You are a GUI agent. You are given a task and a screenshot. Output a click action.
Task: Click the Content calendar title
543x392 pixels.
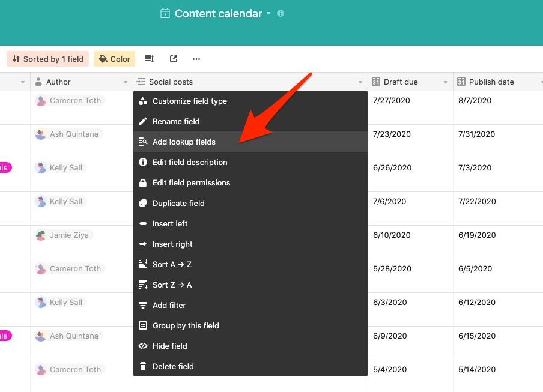[219, 13]
